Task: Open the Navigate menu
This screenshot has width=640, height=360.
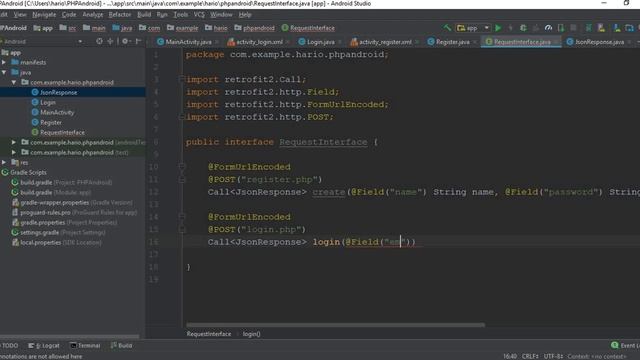Action: [x=44, y=15]
